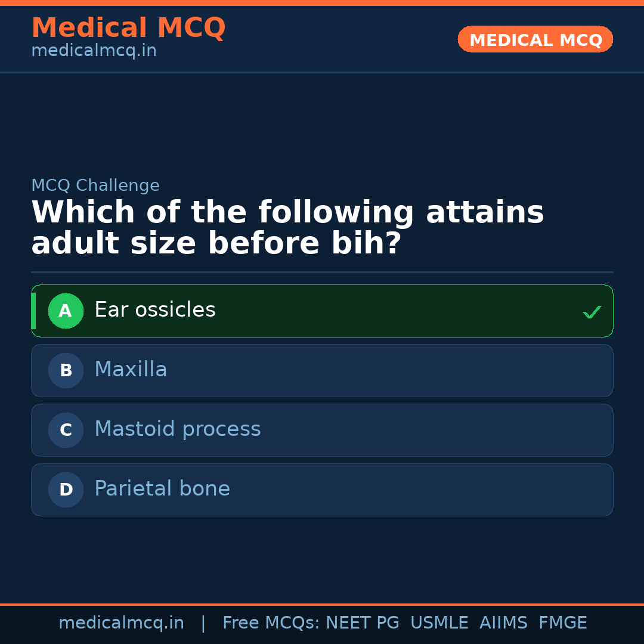
Task: Expand the Mastoid process answer card
Action: pyautogui.click(x=322, y=430)
